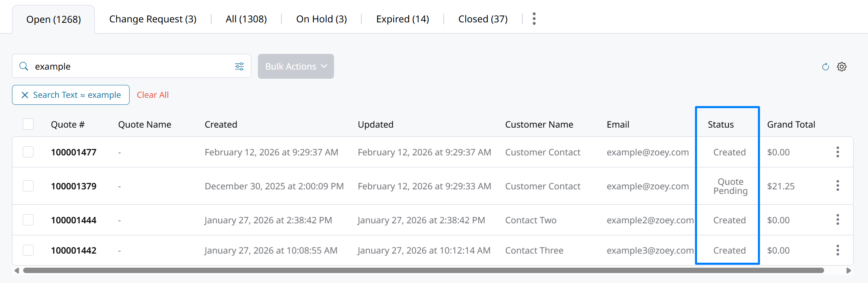This screenshot has width=868, height=283.
Task: Open the search filter options icon
Action: pos(239,66)
